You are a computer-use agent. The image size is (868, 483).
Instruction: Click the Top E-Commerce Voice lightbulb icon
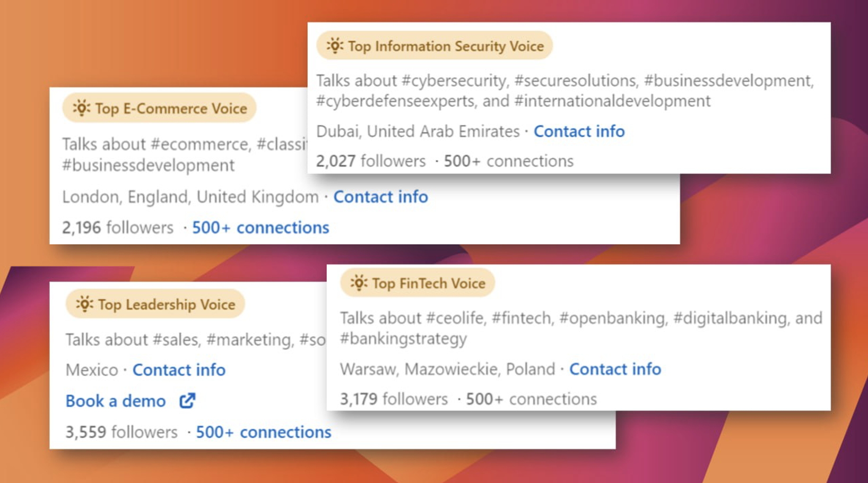click(81, 108)
